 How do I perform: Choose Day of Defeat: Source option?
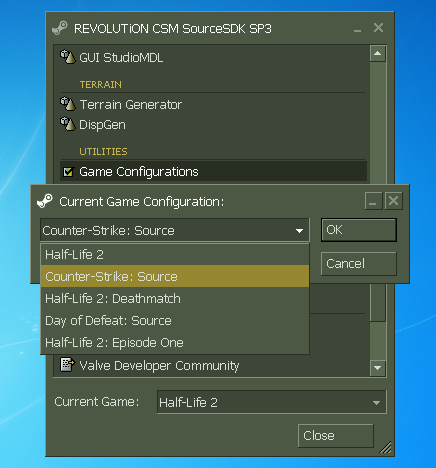[175, 320]
